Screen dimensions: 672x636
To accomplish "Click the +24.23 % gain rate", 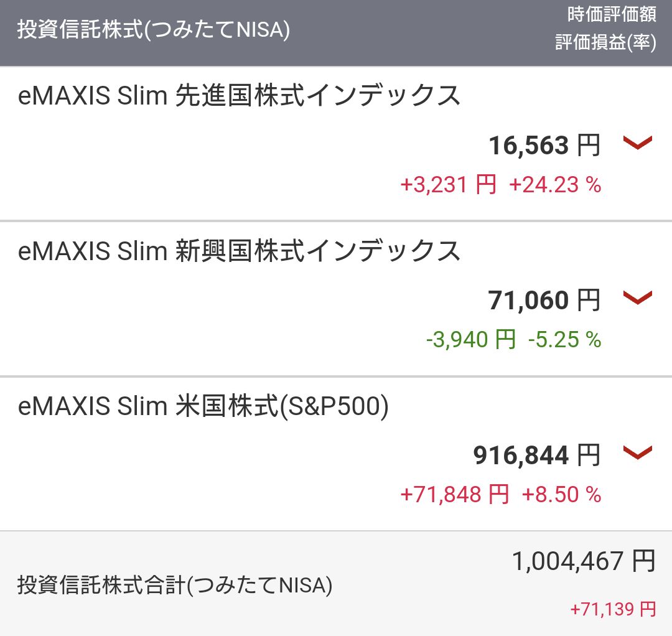I will click(555, 185).
